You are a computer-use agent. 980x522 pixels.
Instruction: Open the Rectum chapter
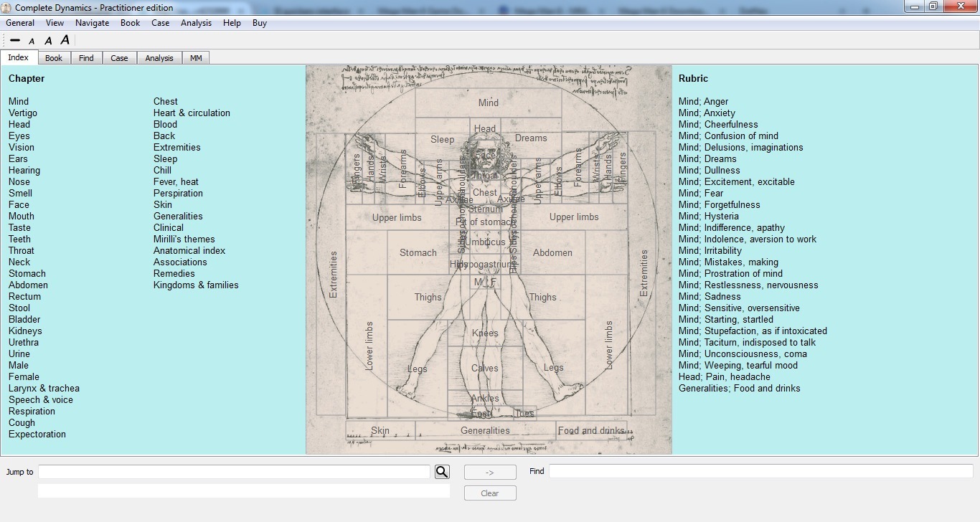24,296
